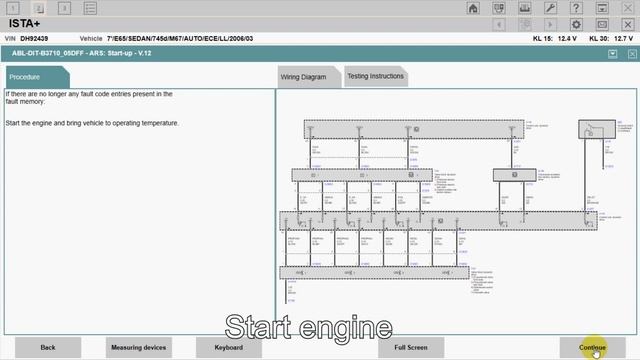Open the wrench service tools icon
This screenshot has width=640, height=360.
(550, 8)
